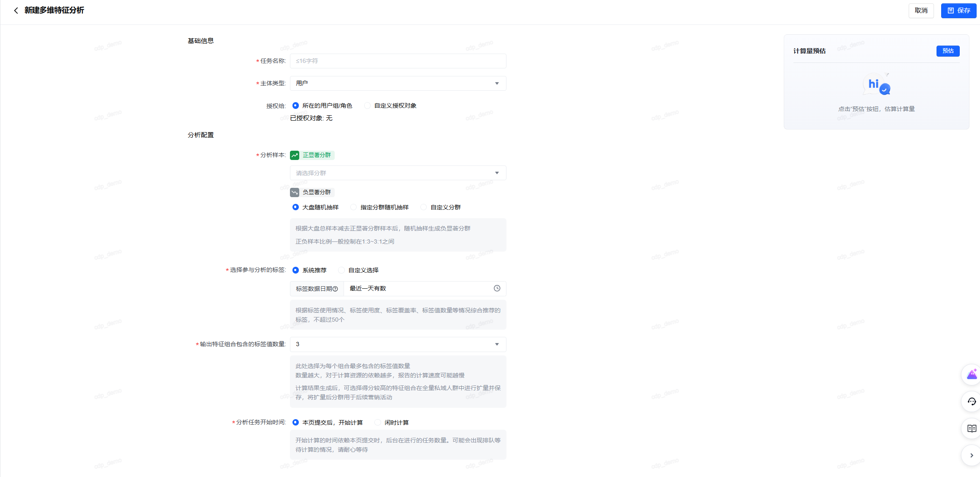Open the customer service headset icon
980x477 pixels.
pyautogui.click(x=972, y=401)
